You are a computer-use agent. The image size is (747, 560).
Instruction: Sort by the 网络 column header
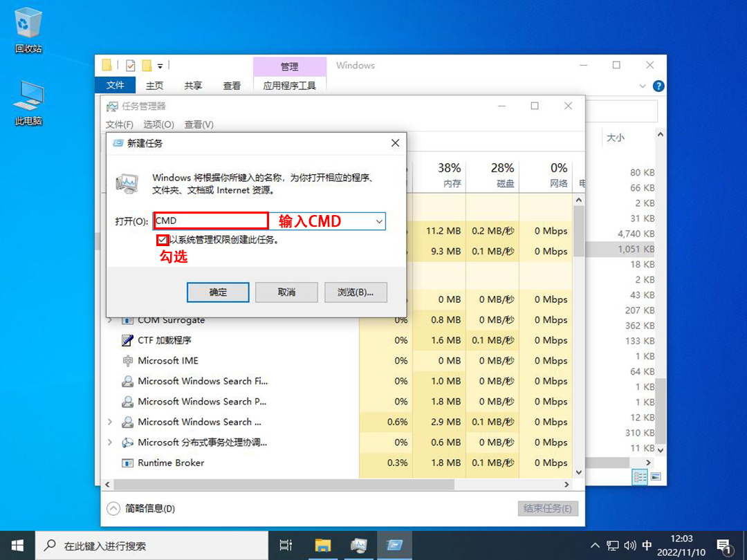click(x=546, y=175)
